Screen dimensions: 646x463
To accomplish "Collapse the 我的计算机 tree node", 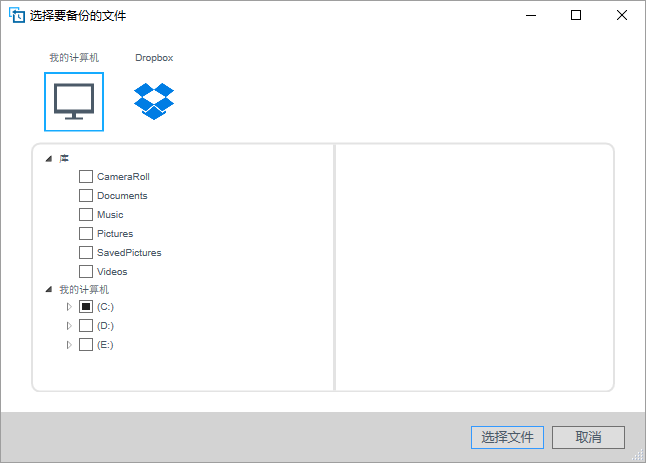I will point(49,290).
